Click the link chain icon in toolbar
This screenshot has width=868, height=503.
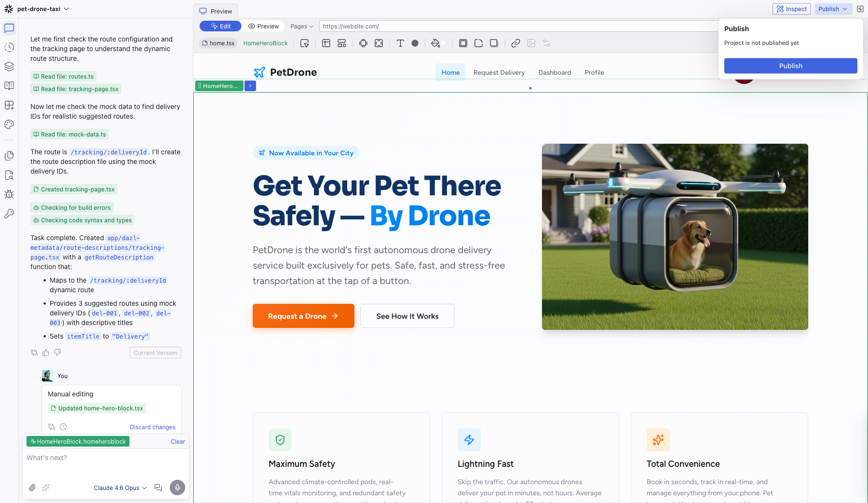(x=515, y=43)
